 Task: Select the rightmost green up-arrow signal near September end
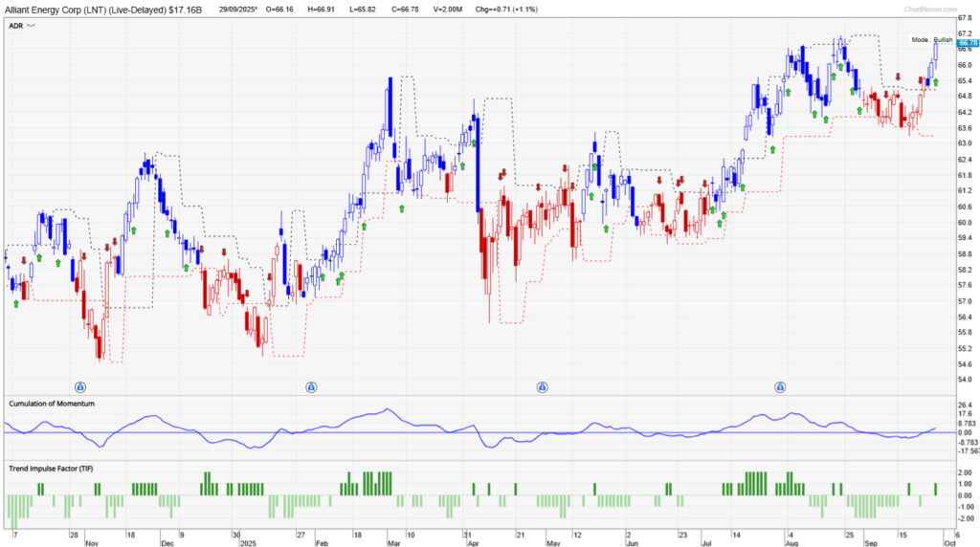(936, 83)
